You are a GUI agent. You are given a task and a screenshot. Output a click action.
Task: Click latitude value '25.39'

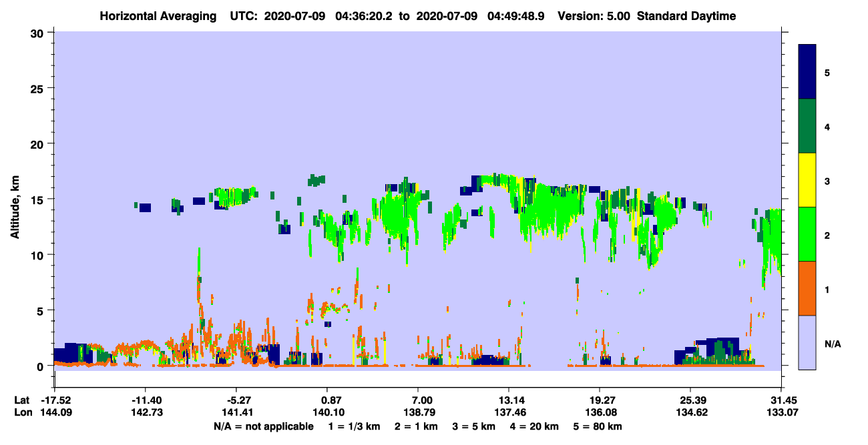pos(690,400)
